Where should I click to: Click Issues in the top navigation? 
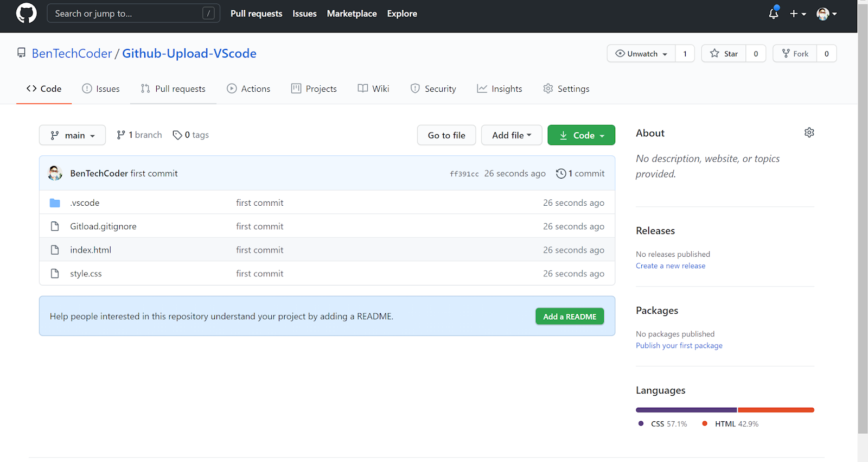(304, 14)
